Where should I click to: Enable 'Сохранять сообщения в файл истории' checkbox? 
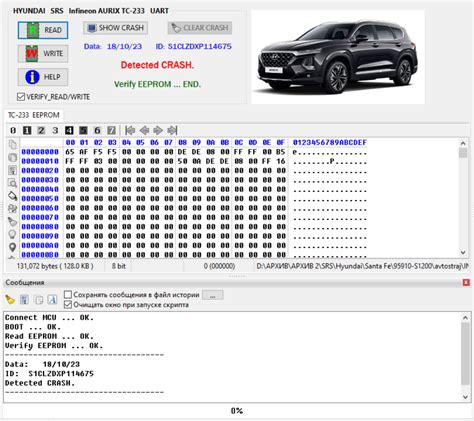pos(68,295)
